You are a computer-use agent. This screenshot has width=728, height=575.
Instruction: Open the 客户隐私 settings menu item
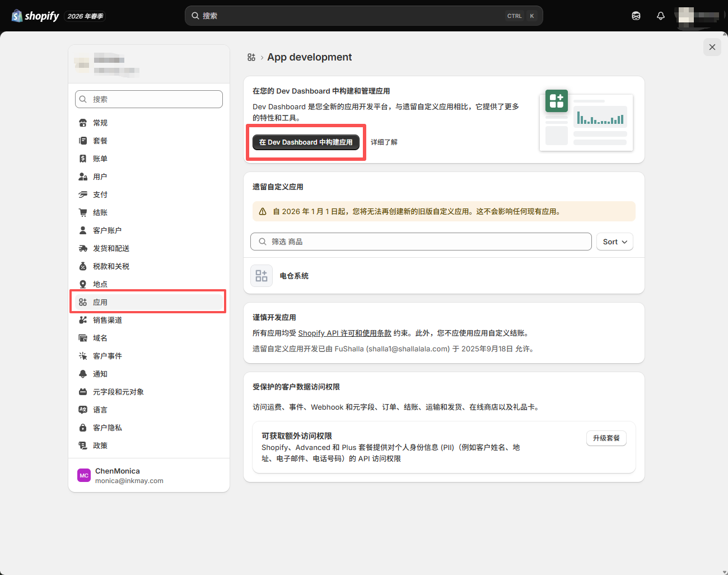click(149, 428)
